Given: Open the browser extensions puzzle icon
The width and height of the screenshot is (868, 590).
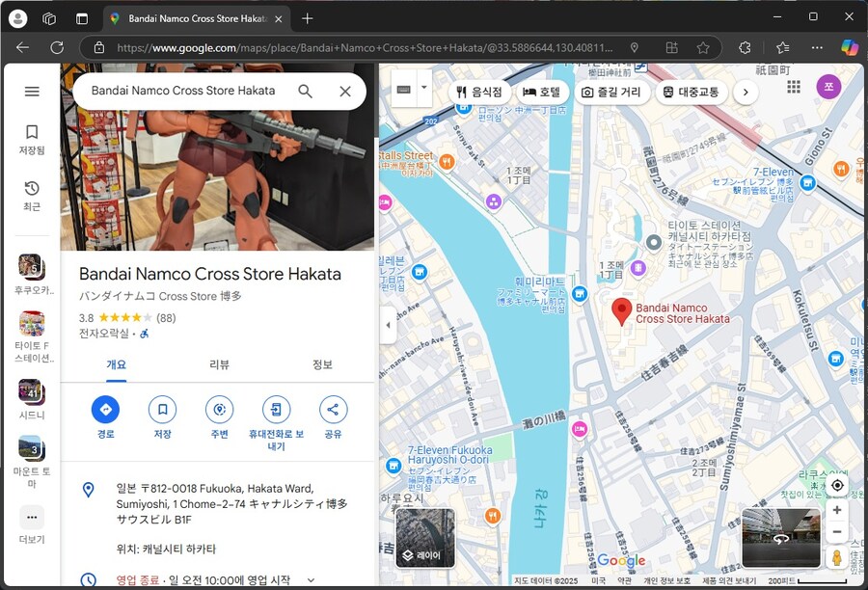Looking at the screenshot, I should point(745,47).
